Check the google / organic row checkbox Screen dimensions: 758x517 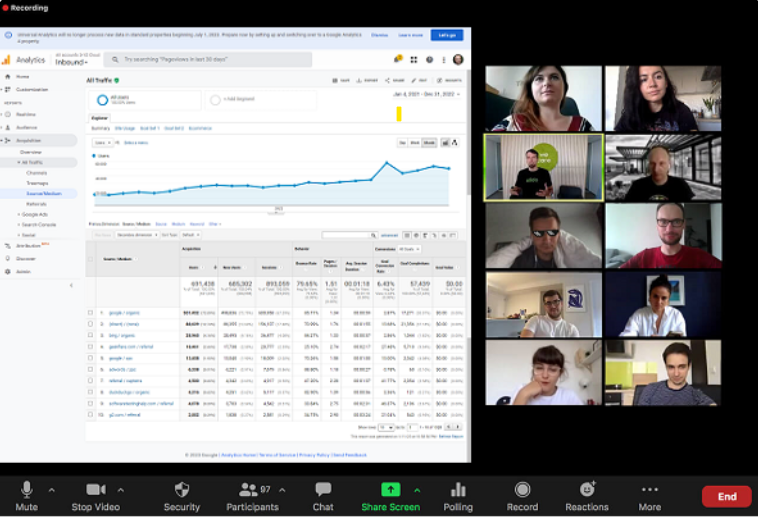pyautogui.click(x=90, y=313)
